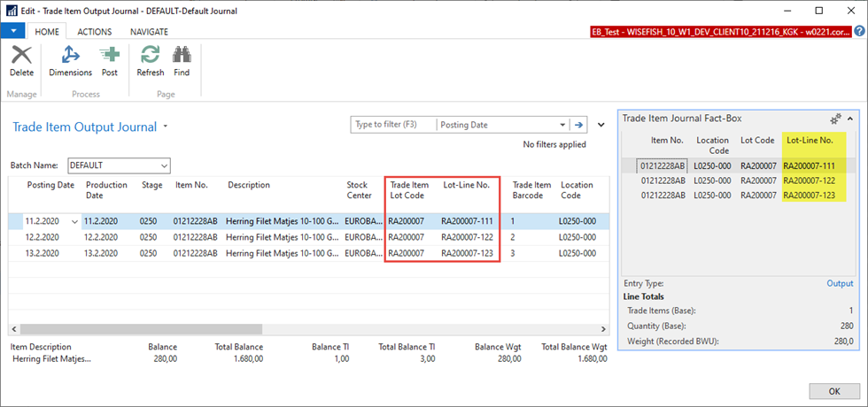Switch to the NAVIGATE tab
Screen dimensions: 868x407
149,31
